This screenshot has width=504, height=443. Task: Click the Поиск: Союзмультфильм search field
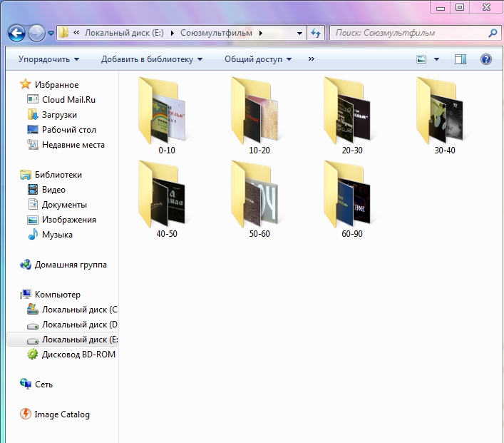[408, 33]
